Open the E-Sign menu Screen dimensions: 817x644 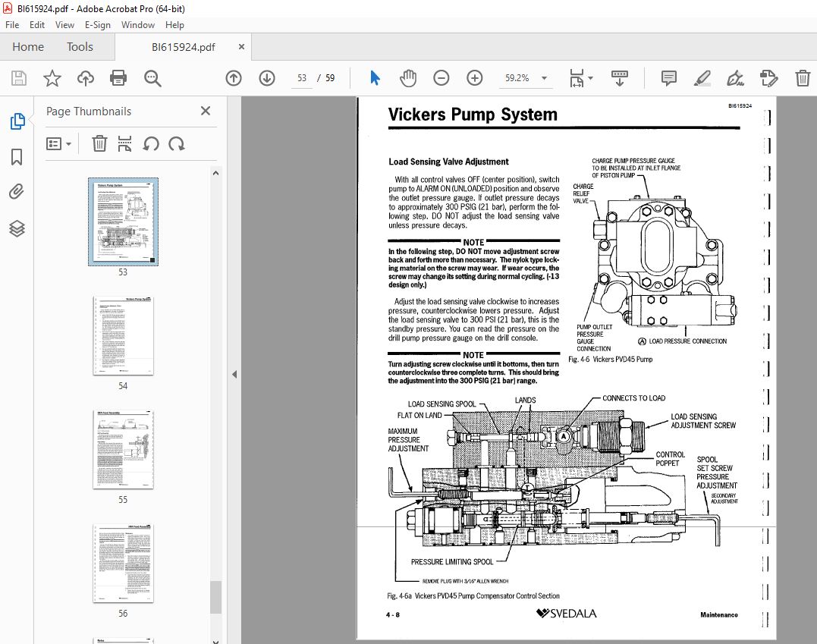click(x=97, y=25)
